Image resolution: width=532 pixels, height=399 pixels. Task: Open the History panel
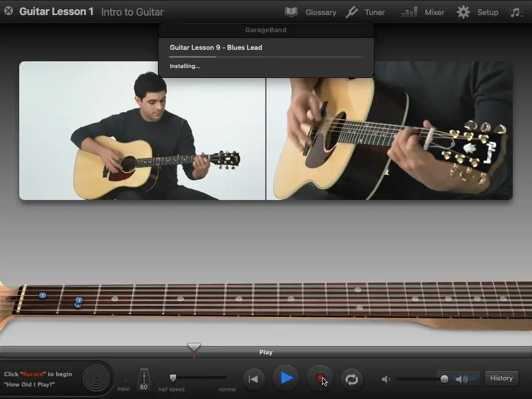tap(501, 378)
